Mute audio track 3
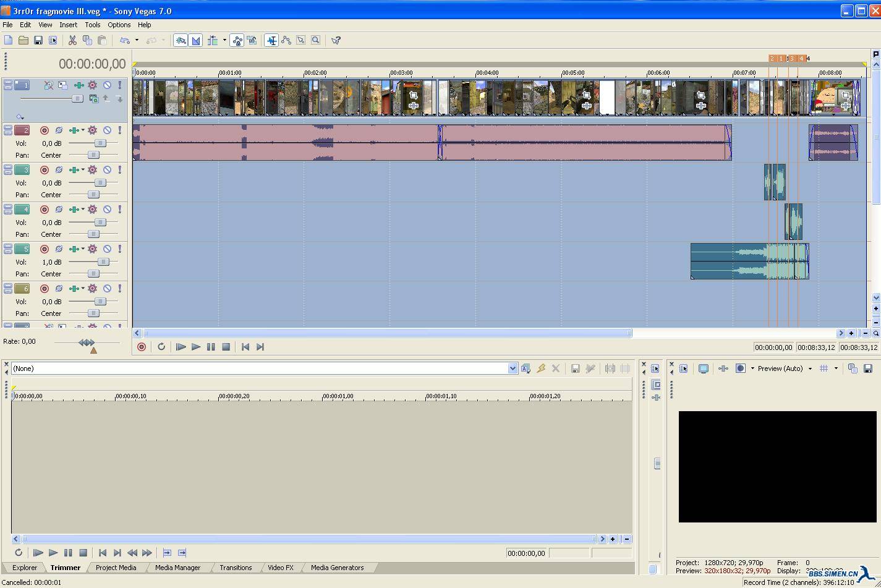This screenshot has width=881, height=588. [x=107, y=170]
